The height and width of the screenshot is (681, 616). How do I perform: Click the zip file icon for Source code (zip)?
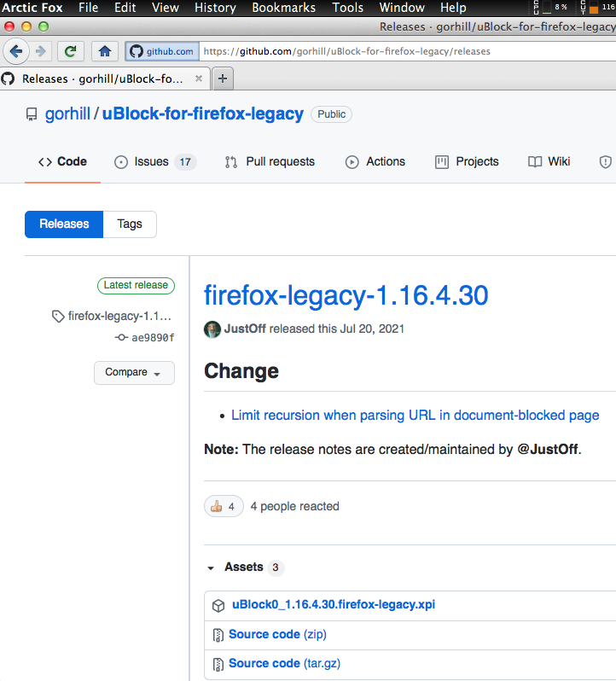218,635
